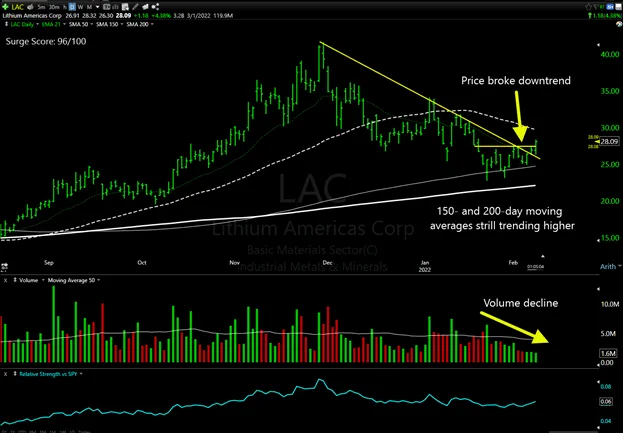Screen dimensions: 623x433
Task: Select the hourly h timeframe
Action: [x=65, y=7]
